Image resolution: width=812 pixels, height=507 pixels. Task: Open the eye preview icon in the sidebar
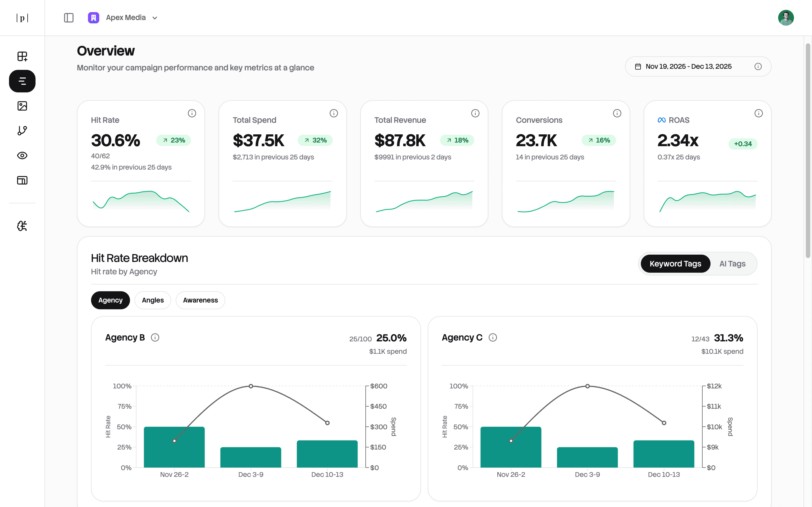[x=22, y=155]
